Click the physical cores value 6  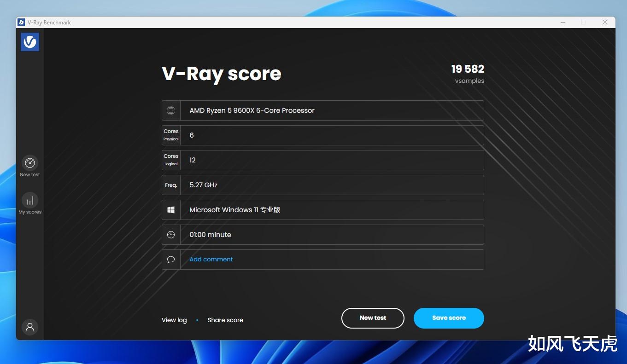(192, 135)
